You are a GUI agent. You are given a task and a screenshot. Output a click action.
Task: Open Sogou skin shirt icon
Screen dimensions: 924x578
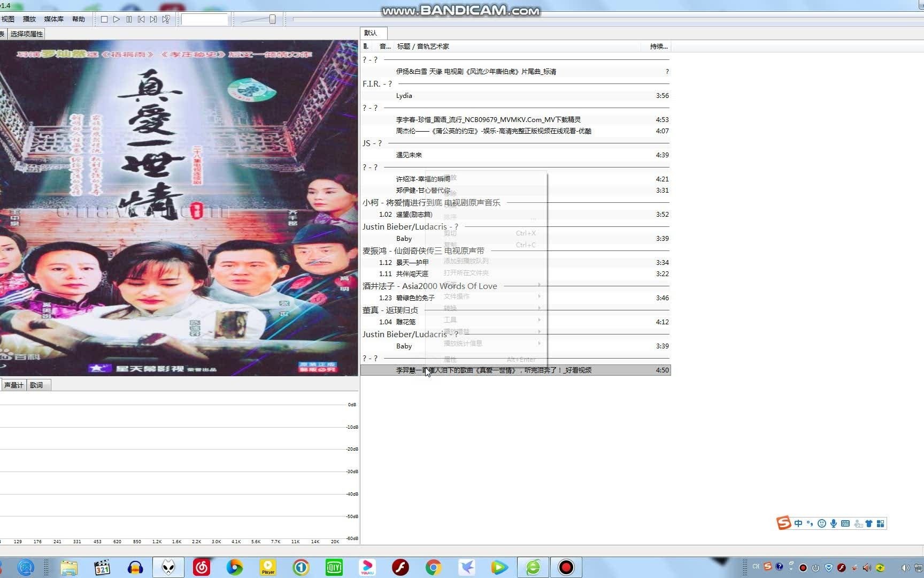869,523
